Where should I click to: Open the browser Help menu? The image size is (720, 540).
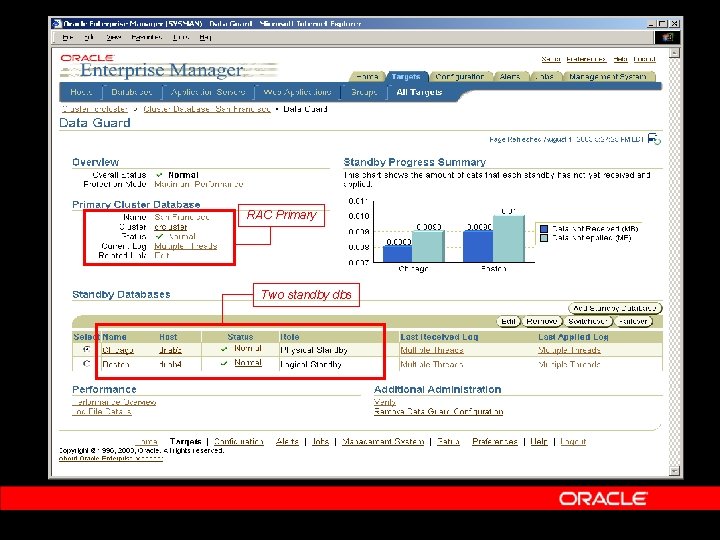205,37
